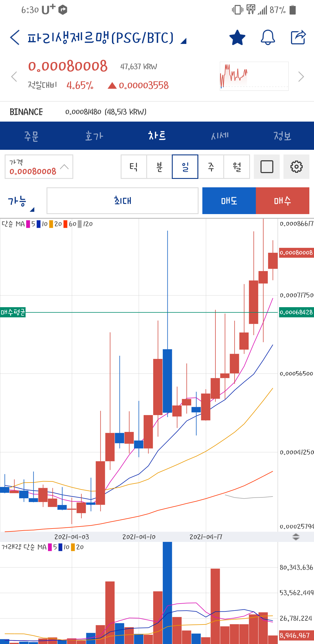
Task: Tap 거래량 단순 MA legend label
Action: click(24, 547)
